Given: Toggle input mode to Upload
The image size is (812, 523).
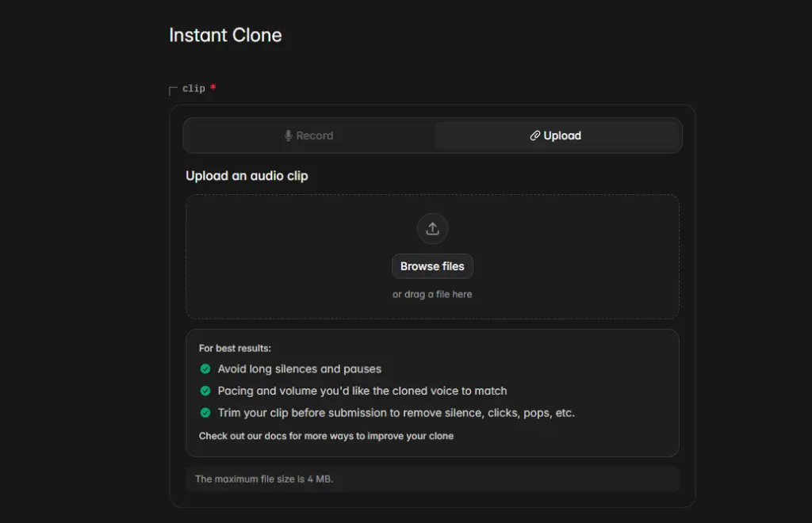Looking at the screenshot, I should [557, 135].
